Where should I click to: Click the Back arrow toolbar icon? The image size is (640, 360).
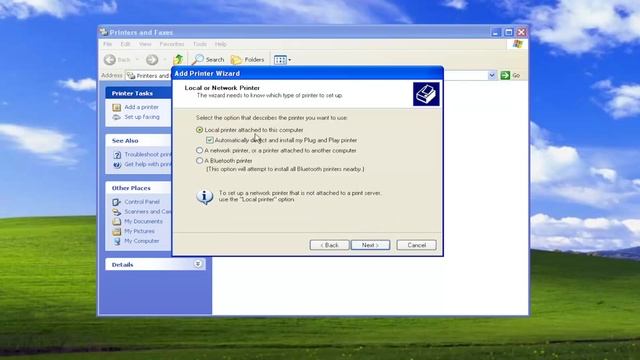tap(110, 60)
